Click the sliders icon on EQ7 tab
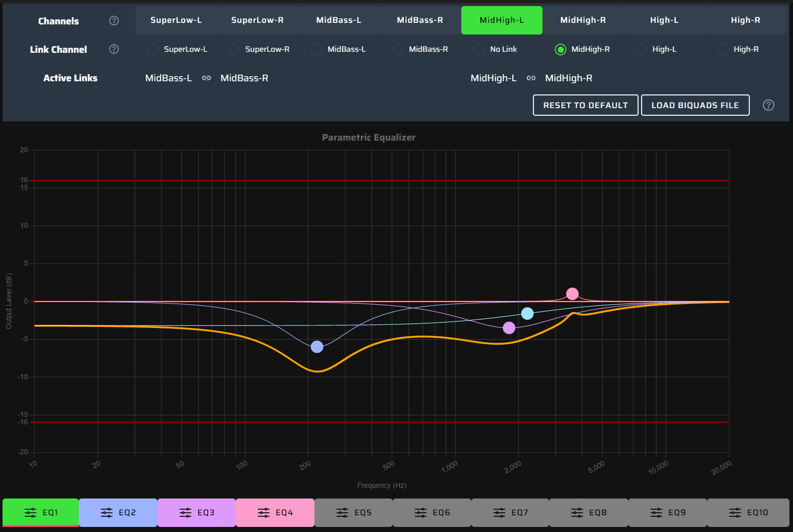This screenshot has height=532, width=793. click(499, 513)
